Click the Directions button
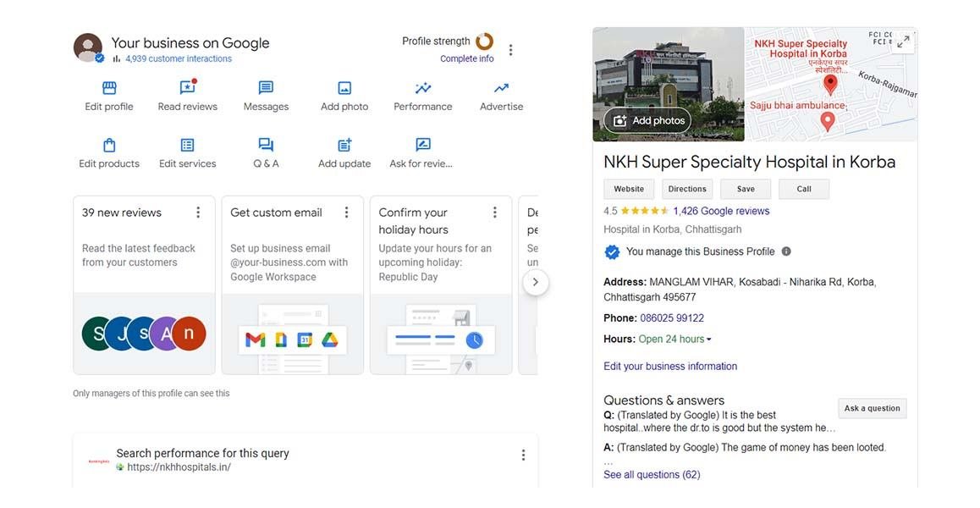The image size is (980, 508). [x=687, y=189]
